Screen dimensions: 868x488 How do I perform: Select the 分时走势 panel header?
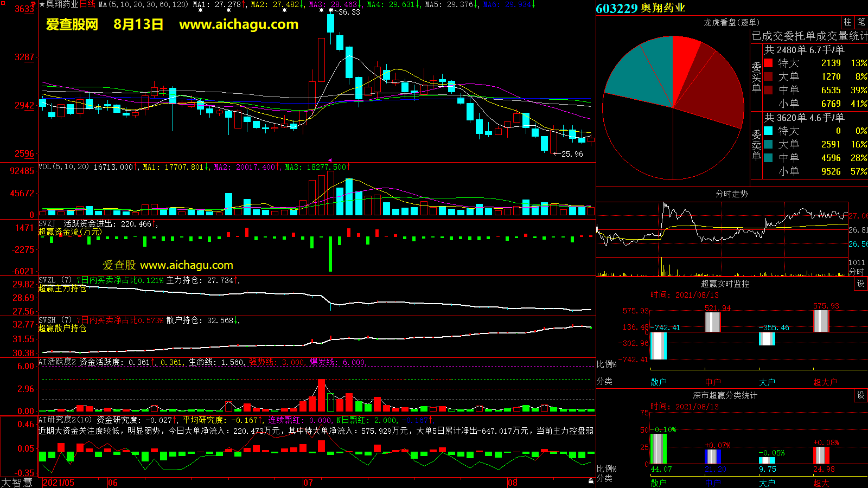731,194
